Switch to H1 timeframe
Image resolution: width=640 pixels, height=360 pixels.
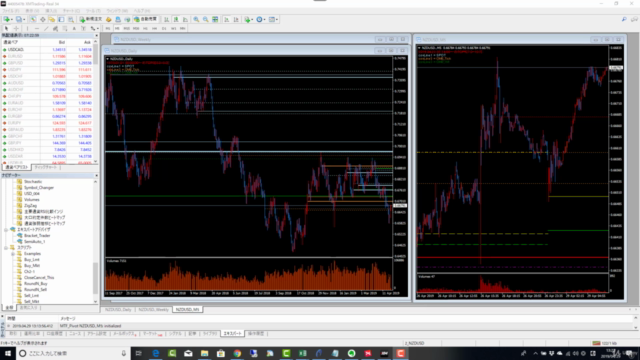point(145,29)
